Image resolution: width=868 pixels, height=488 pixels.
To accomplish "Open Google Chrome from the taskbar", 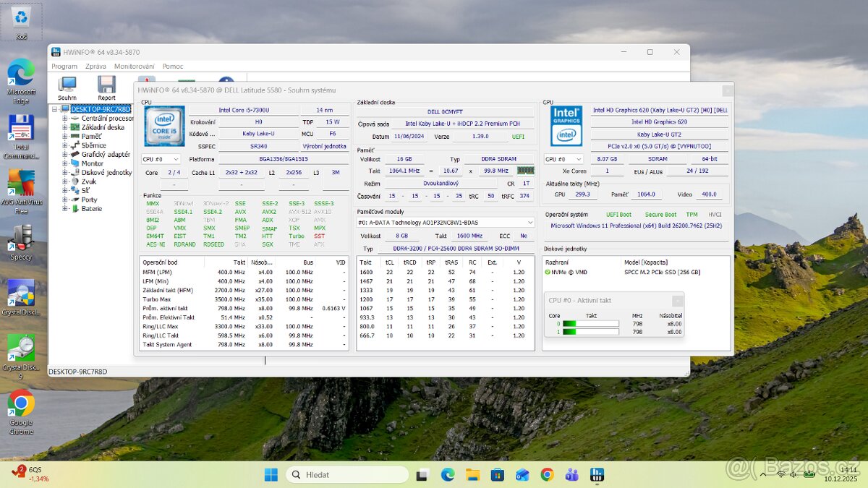I will click(548, 474).
